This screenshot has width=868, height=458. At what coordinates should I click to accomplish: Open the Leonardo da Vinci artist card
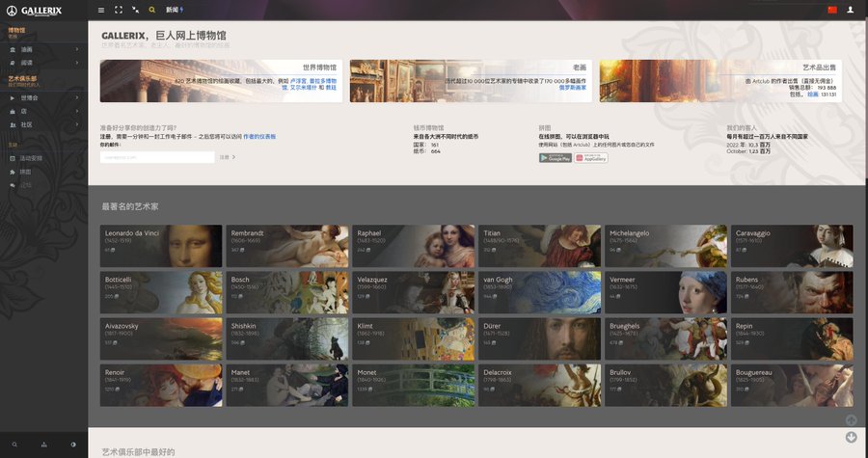tap(161, 246)
